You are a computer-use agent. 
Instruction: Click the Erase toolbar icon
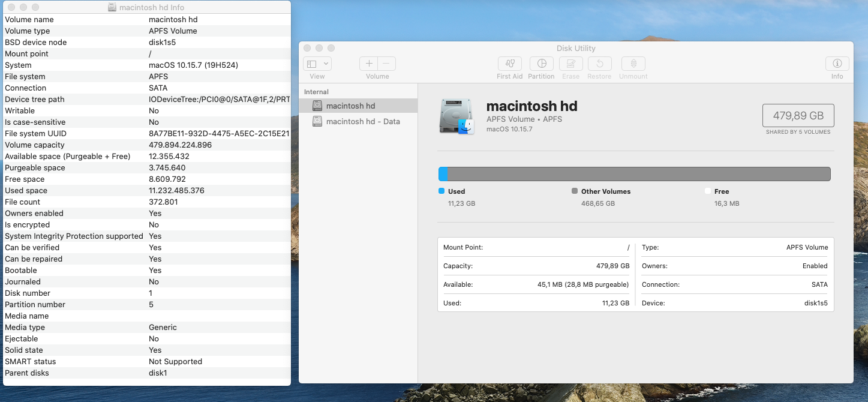pos(571,64)
